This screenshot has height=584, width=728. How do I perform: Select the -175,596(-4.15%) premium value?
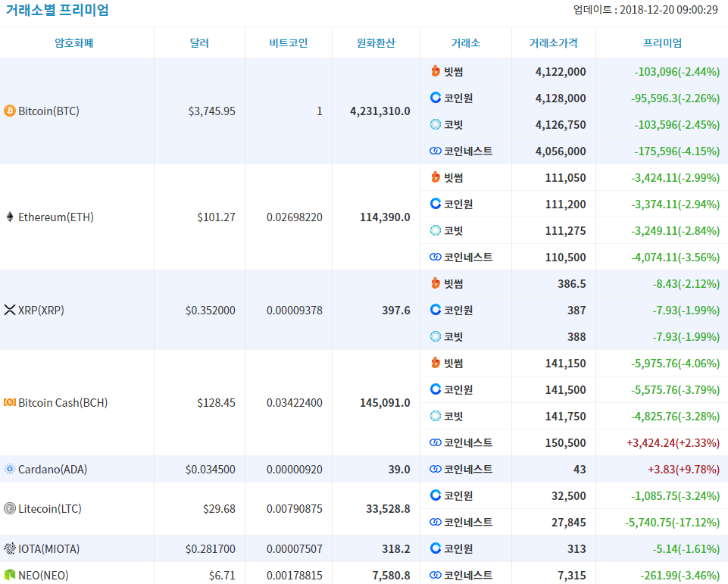(x=677, y=151)
